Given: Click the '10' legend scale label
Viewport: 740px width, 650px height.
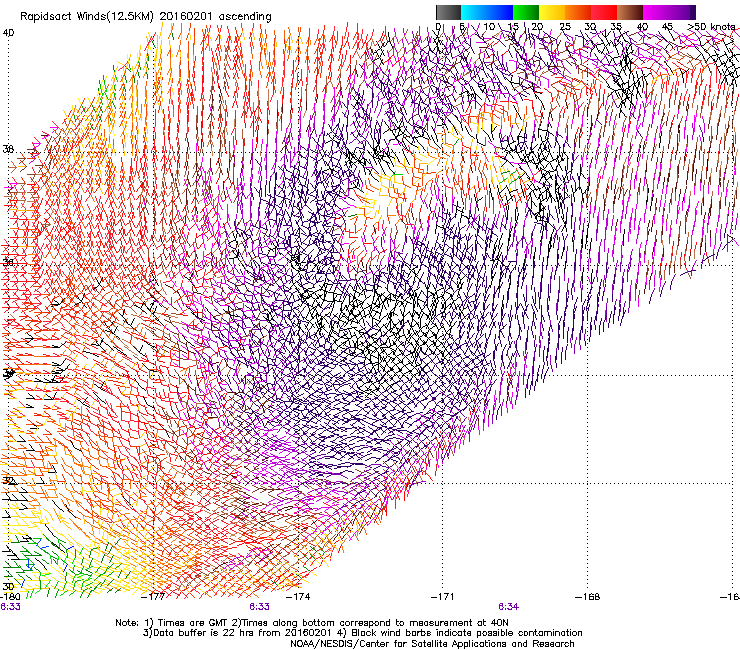Looking at the screenshot, I should [x=489, y=27].
